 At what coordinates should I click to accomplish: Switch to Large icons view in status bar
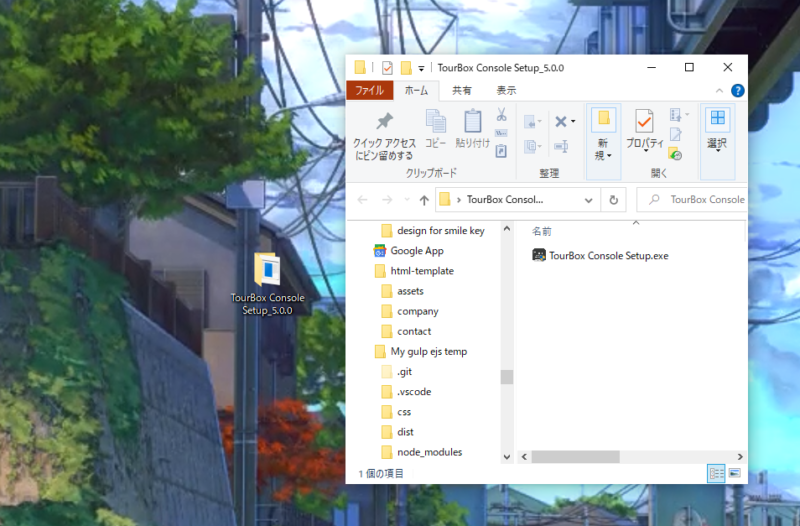click(x=735, y=473)
